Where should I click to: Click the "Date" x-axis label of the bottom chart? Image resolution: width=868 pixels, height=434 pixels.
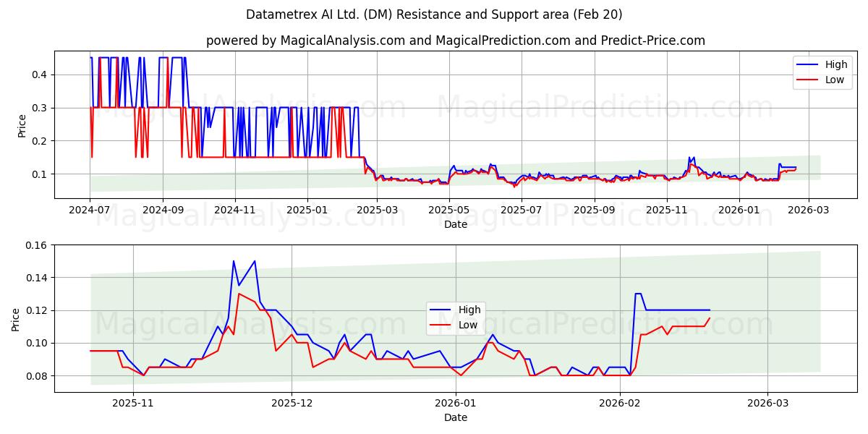click(x=456, y=417)
